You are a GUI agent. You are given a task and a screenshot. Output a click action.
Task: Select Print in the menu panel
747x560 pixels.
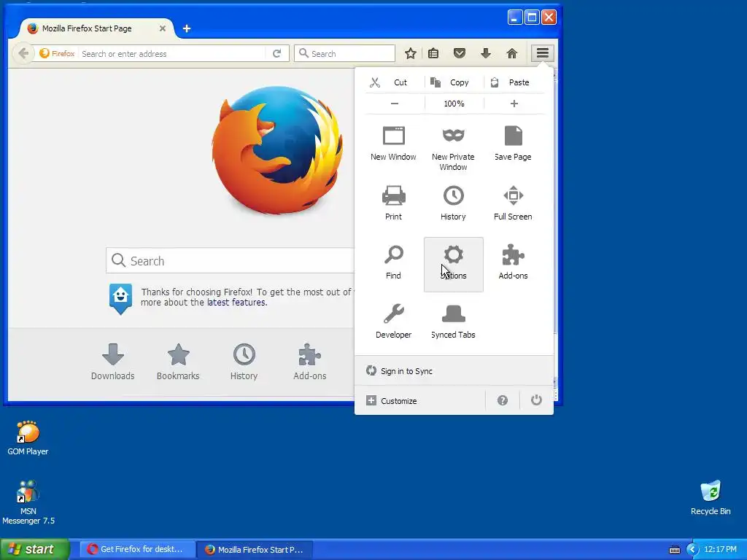pyautogui.click(x=393, y=203)
